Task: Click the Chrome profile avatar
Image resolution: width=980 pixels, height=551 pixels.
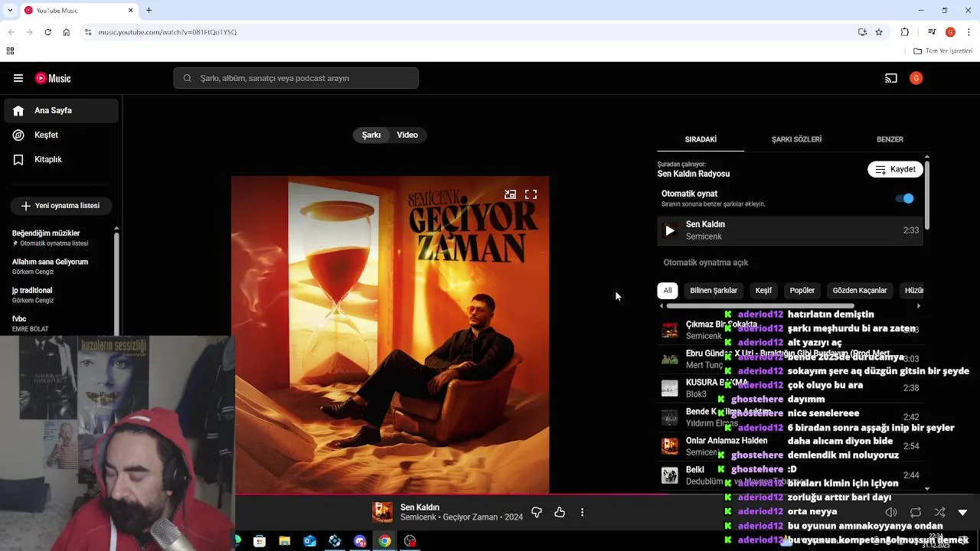Action: tap(950, 32)
